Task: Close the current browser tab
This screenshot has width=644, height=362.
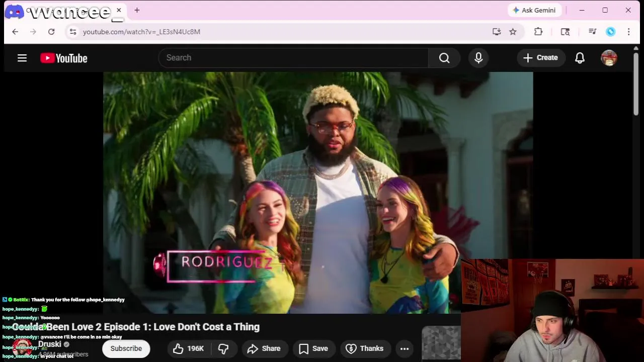Action: 119,10
